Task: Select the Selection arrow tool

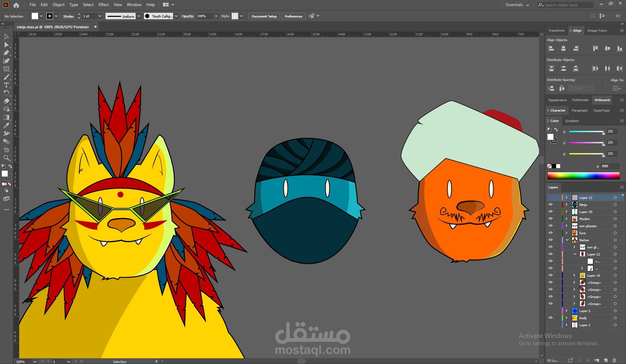Action: coord(6,36)
